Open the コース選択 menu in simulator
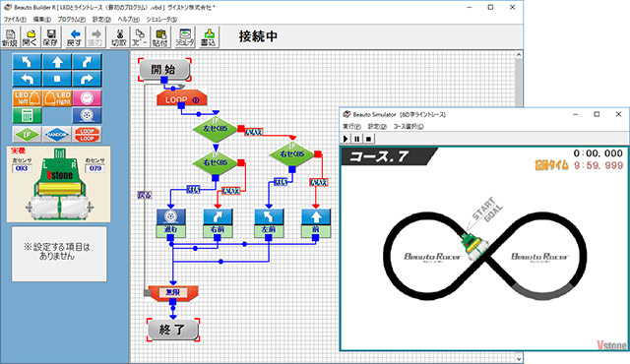 (x=409, y=127)
